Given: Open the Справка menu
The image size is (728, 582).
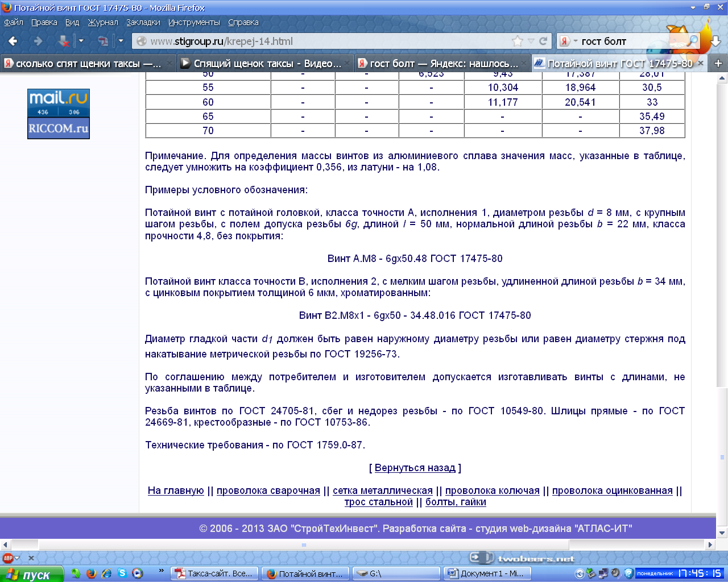Looking at the screenshot, I should (243, 22).
